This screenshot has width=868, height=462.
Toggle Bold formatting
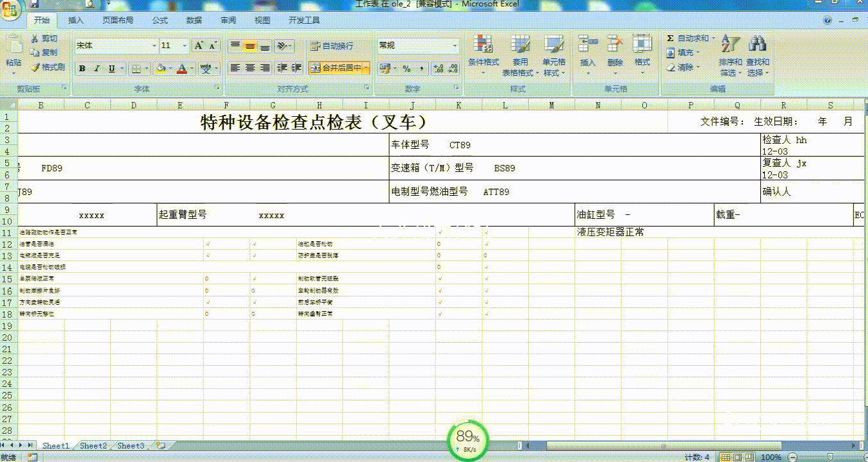(82, 69)
